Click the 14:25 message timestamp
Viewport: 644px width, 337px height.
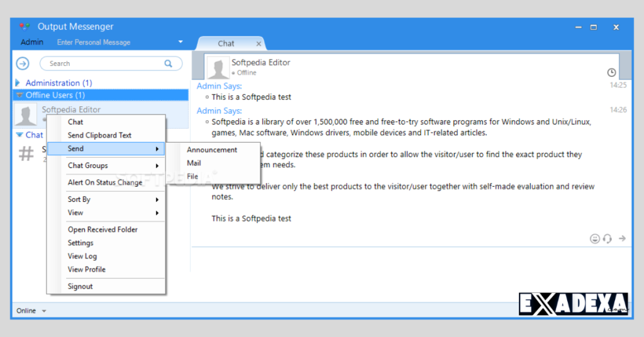(618, 86)
